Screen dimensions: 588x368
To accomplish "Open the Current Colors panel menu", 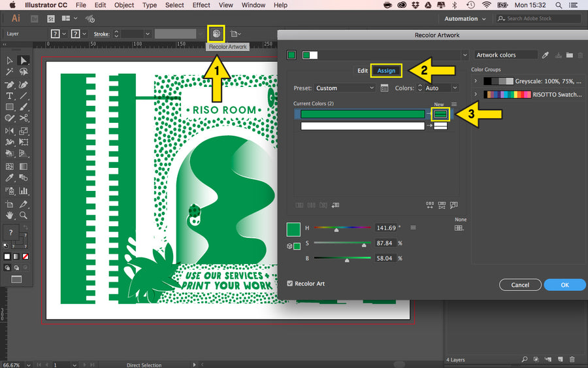I will pos(454,104).
